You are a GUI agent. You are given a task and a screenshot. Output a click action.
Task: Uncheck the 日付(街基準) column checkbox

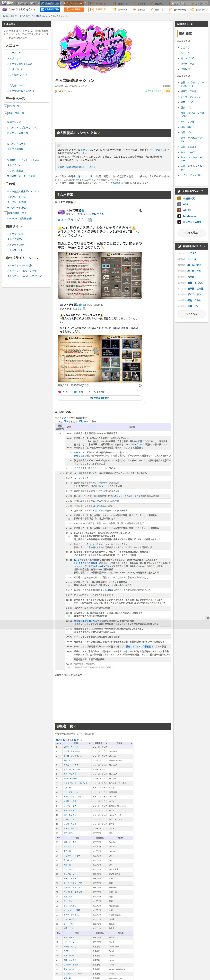(x=65, y=421)
